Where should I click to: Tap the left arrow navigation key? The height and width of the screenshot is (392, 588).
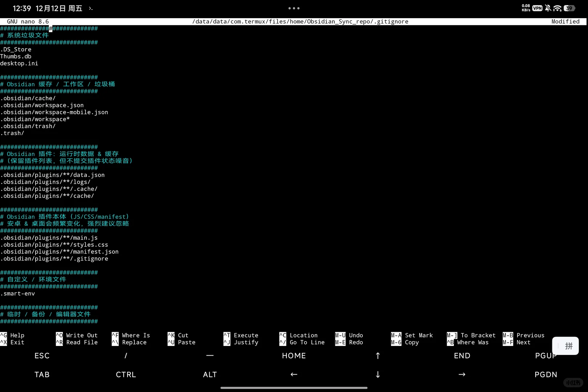[294, 374]
